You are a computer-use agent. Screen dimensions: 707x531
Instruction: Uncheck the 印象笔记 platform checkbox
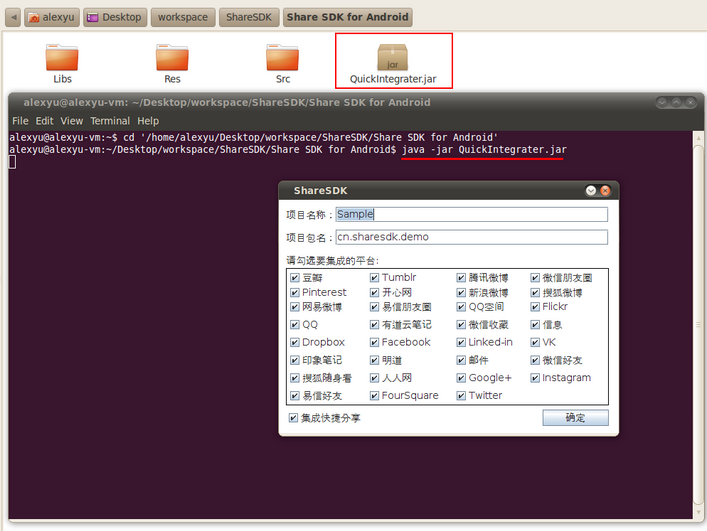click(x=294, y=360)
